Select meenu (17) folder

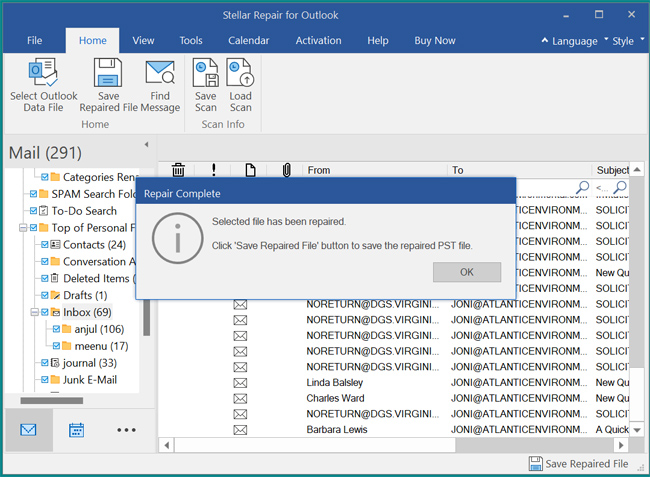[x=101, y=346]
